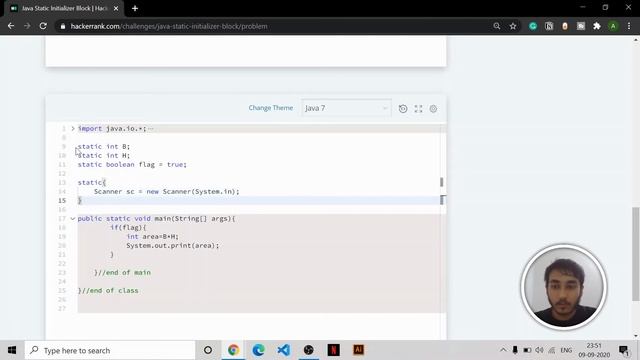Expand the folded import block
Screen dimensions: 640x360
[x=73, y=129]
